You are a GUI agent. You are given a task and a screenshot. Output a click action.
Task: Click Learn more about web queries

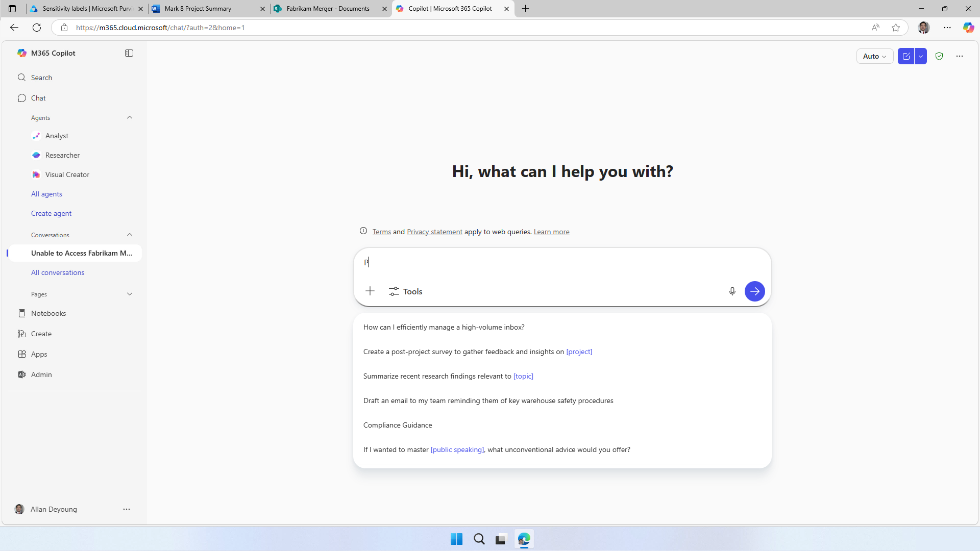pos(551,232)
